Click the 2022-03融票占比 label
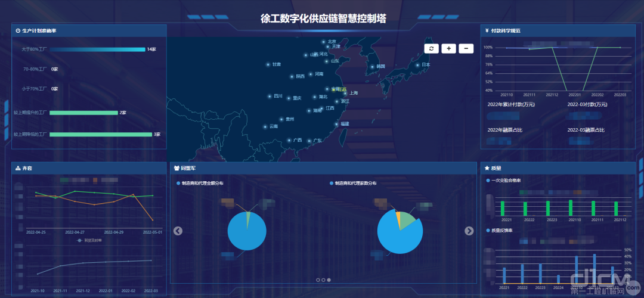Screen dimensions: 644x298 (x=586, y=130)
